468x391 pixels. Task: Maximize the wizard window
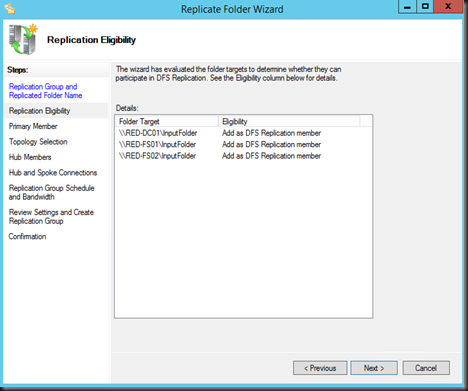pyautogui.click(x=425, y=7)
